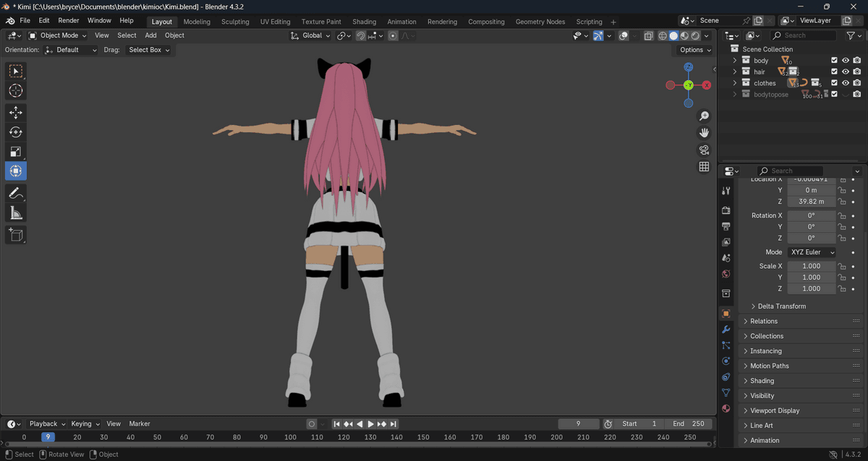Select the Add Cube tool
The height and width of the screenshot is (461, 868).
[x=15, y=235]
